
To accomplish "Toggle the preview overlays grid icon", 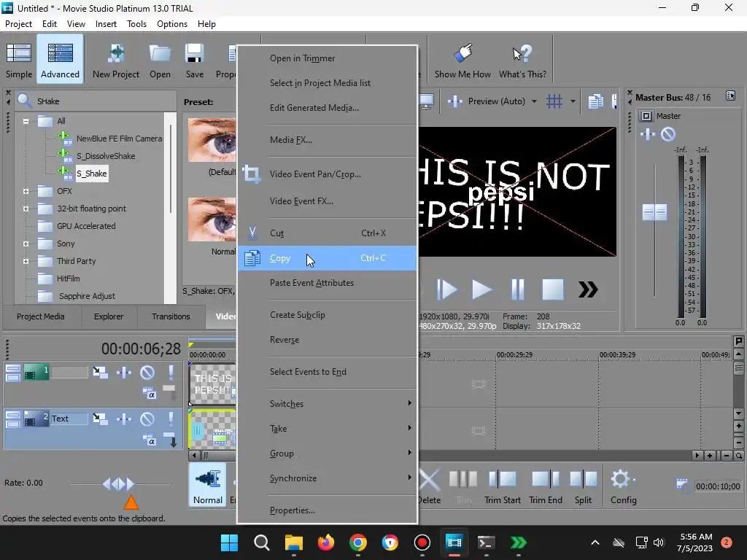I will (554, 101).
